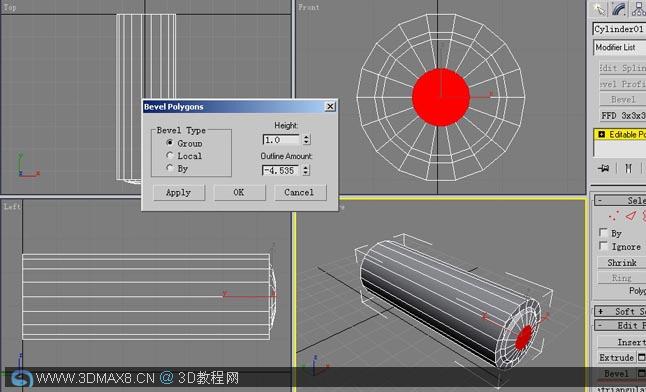646x392 pixels.
Task: Click the red selected polygon in Front view
Action: pyautogui.click(x=441, y=97)
